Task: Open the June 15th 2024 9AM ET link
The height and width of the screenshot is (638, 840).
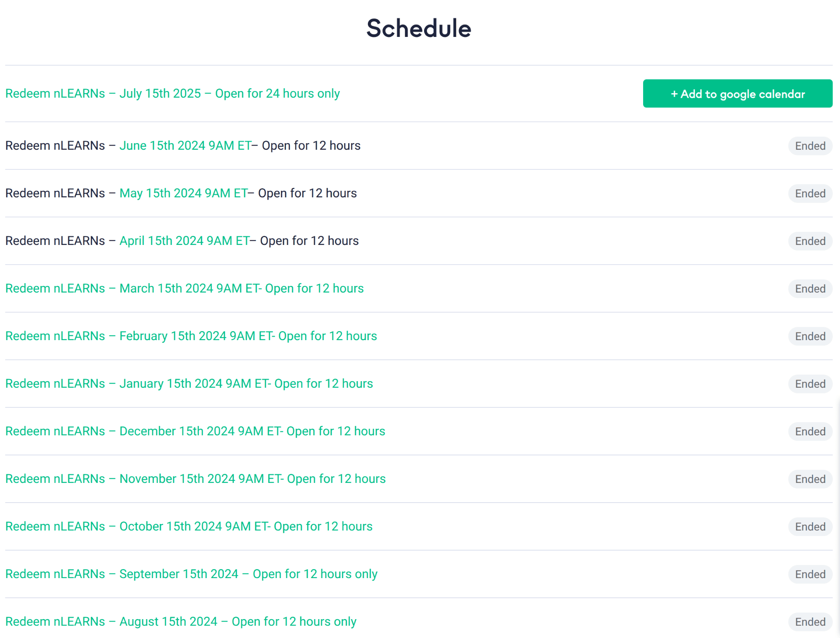Action: (x=185, y=146)
